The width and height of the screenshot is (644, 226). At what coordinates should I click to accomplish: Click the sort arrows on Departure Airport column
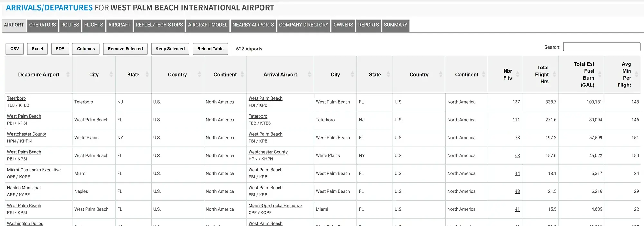coord(68,75)
